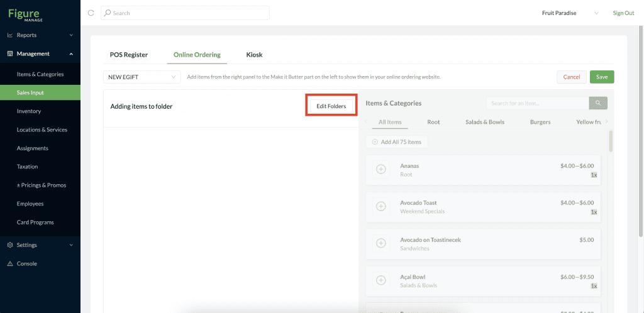Add Açai Bowl using its plus icon
This screenshot has width=644, height=313.
[x=380, y=280]
